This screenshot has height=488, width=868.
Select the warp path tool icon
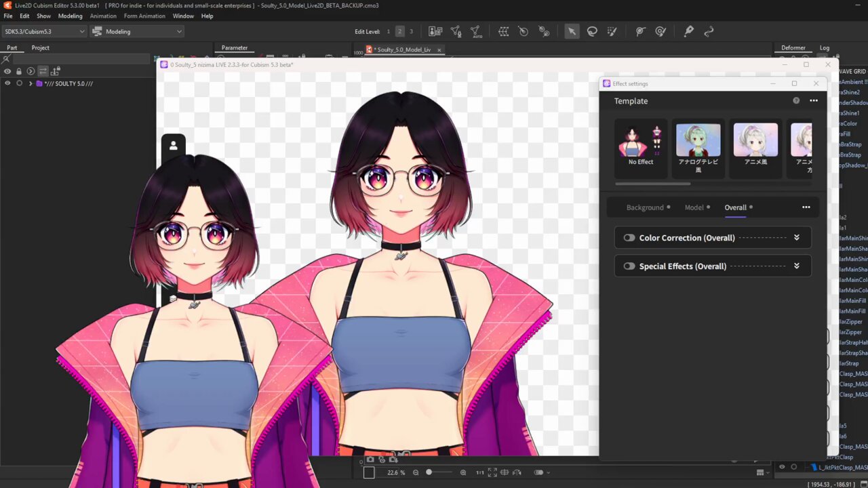tap(709, 31)
